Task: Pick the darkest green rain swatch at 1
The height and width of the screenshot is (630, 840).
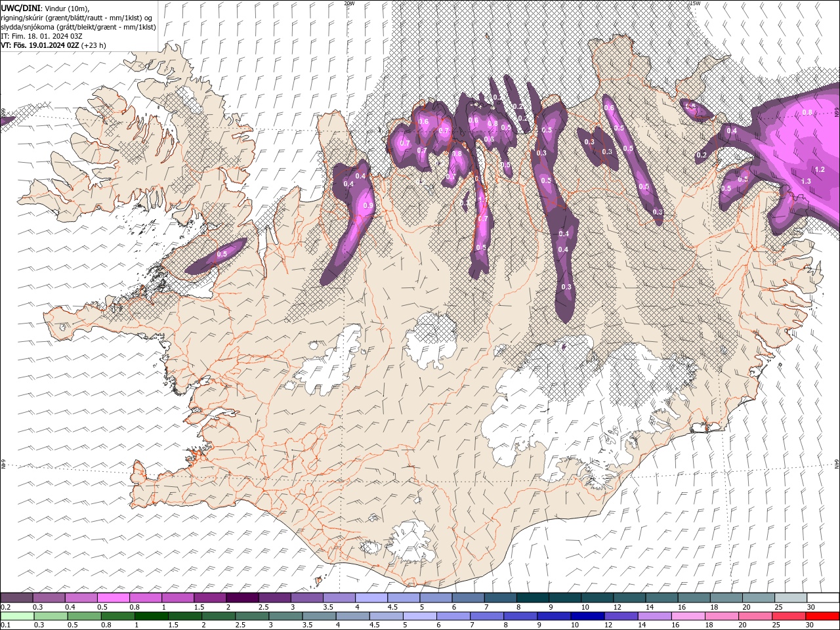Action: 152,616
